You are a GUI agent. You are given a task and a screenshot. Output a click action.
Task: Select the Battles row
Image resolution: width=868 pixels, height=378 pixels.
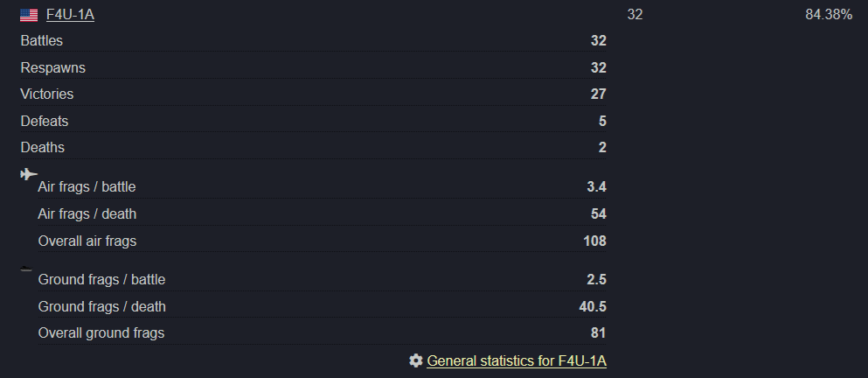[x=313, y=40]
